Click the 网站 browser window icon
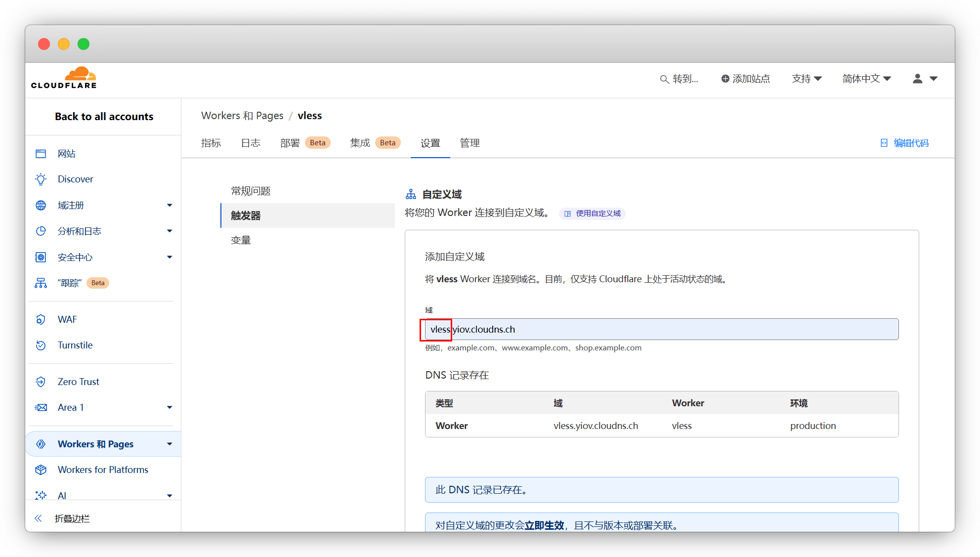This screenshot has width=980, height=557. [x=41, y=154]
